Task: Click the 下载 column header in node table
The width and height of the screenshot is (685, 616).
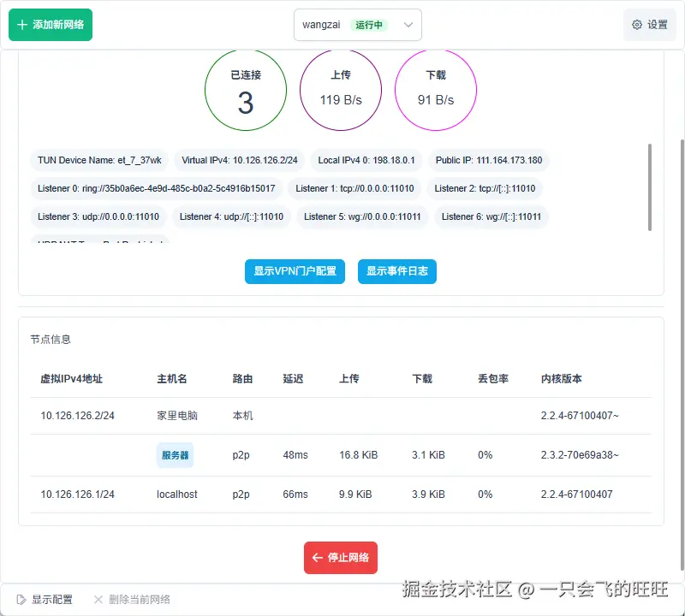Action: click(x=422, y=378)
